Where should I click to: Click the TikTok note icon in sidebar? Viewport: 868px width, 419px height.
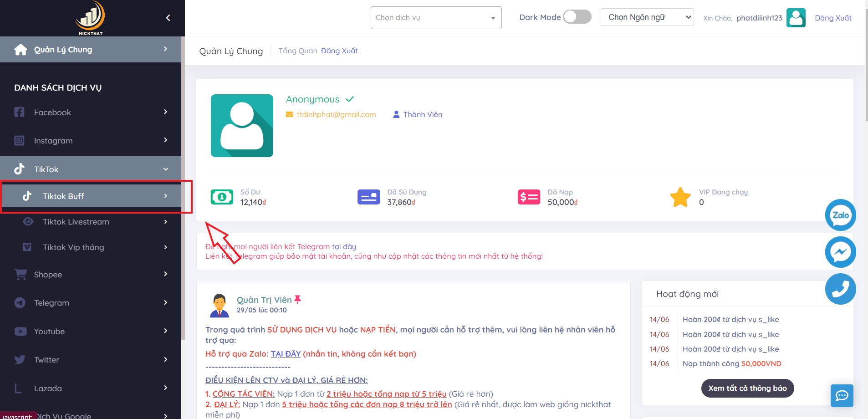tap(19, 169)
